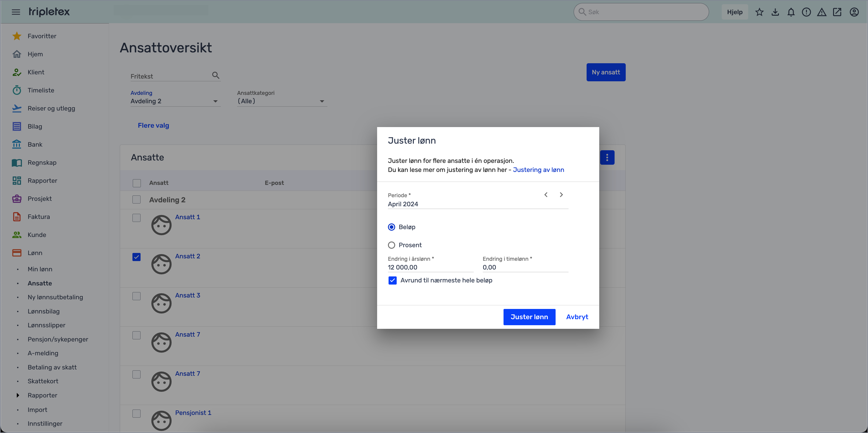Go to next period with right chevron
868x433 pixels.
[561, 195]
